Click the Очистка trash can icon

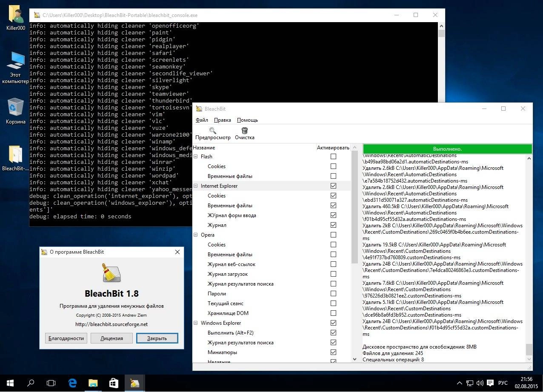click(x=245, y=130)
